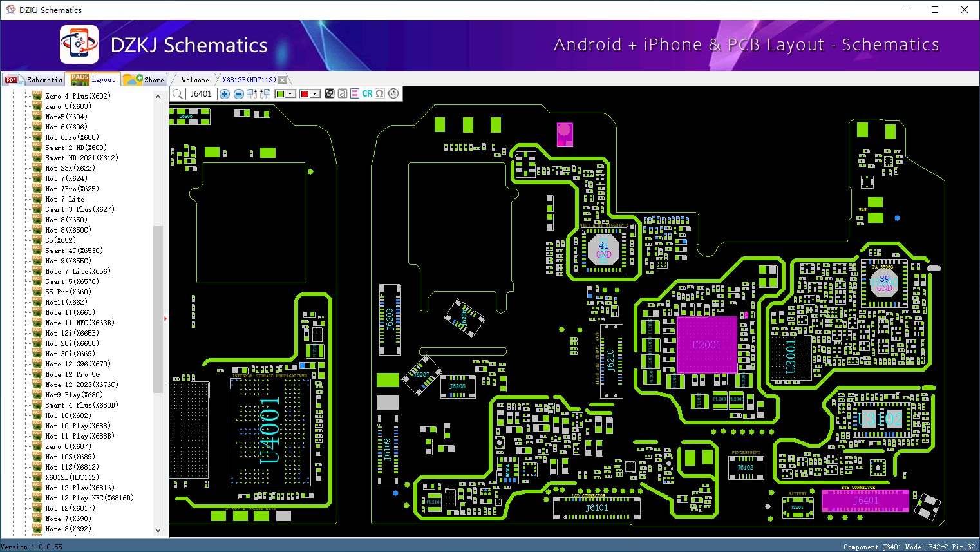The image size is (980, 552).
Task: Click the model list scrollbar up arrow
Action: [x=158, y=97]
